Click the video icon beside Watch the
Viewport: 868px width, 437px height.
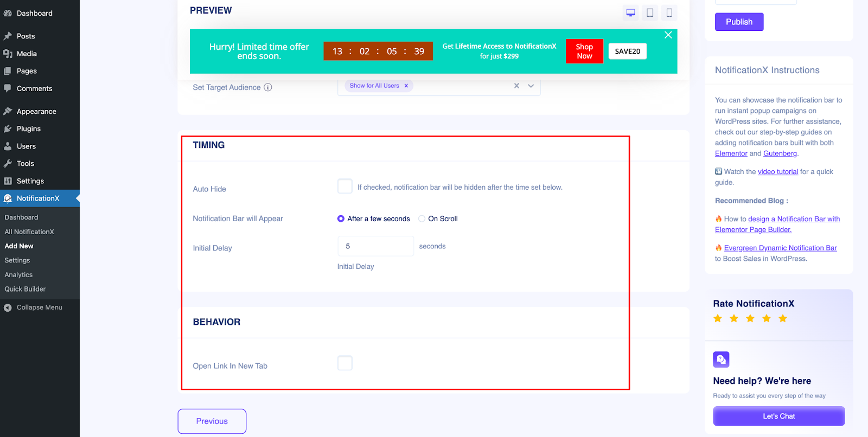[718, 171]
